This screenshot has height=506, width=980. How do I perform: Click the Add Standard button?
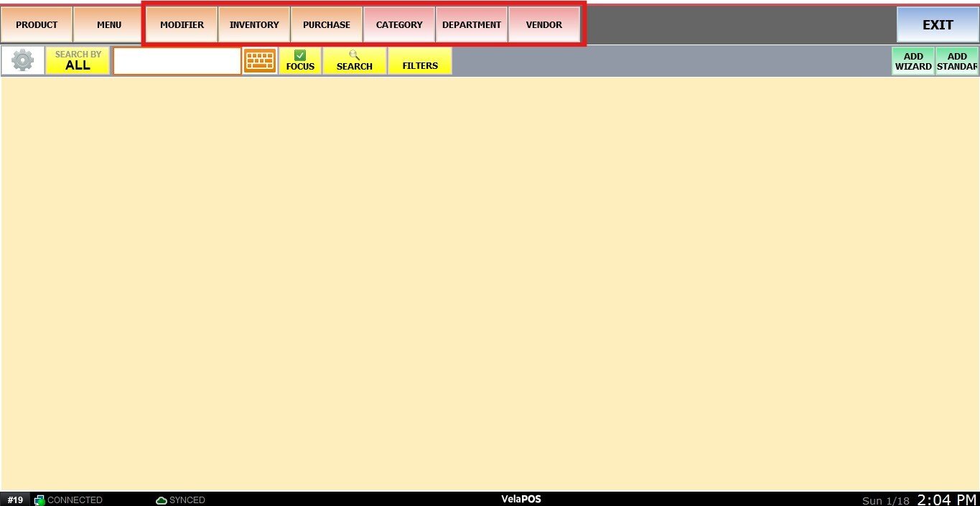(957, 61)
